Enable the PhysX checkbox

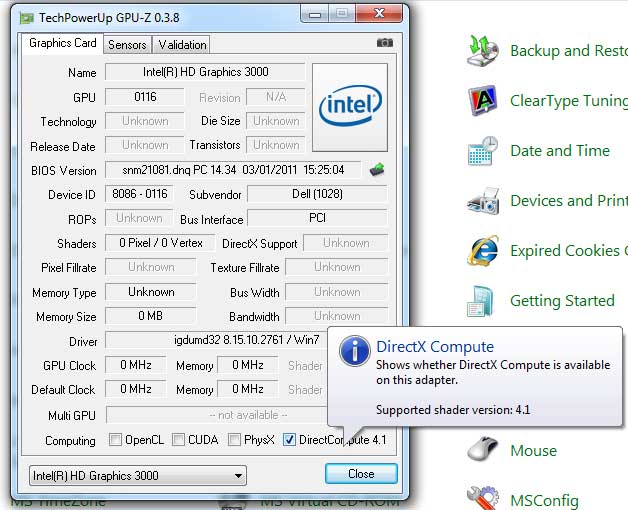coord(234,439)
